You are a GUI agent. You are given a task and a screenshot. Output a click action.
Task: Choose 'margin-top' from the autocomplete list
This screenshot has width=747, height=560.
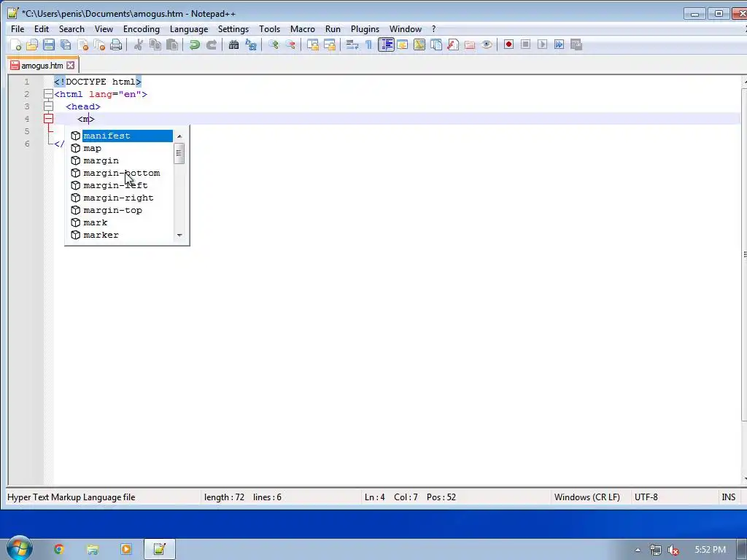tap(121, 210)
